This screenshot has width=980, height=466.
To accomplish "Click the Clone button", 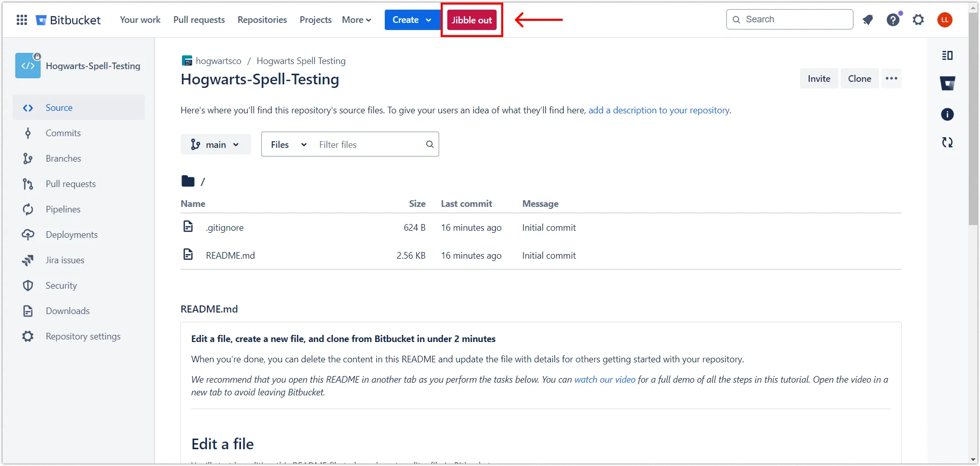I will (x=859, y=79).
